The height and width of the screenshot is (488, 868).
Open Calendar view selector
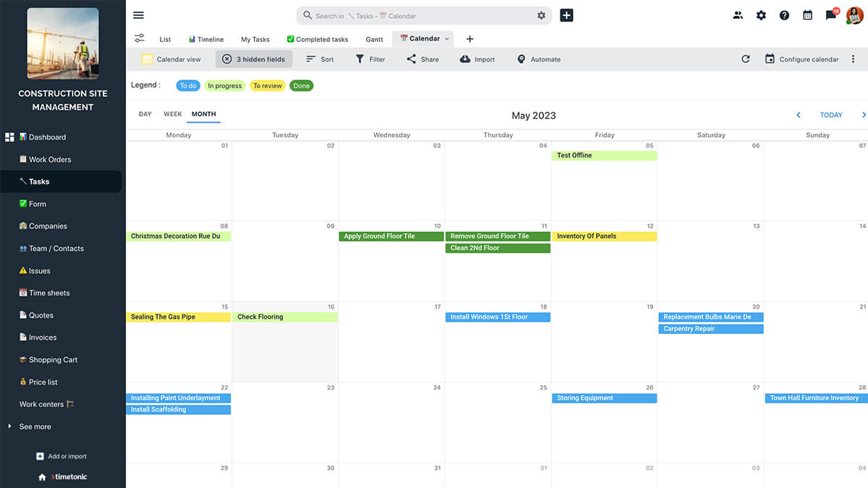click(171, 59)
